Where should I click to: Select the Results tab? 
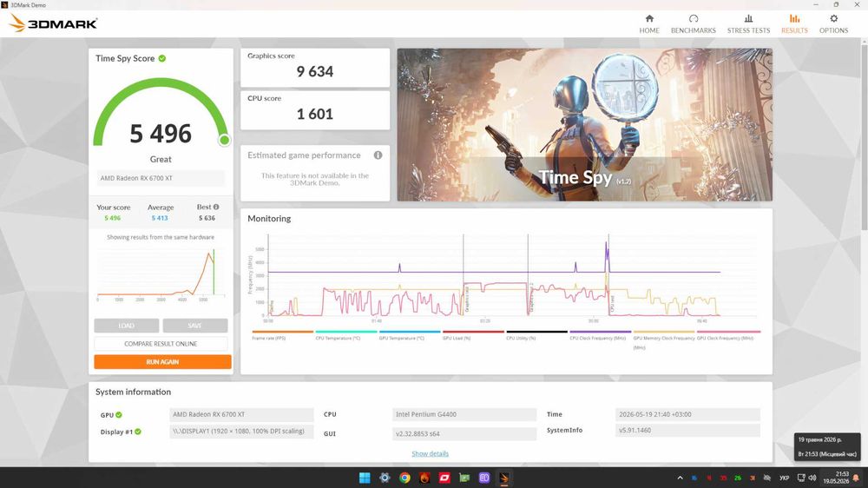[794, 23]
